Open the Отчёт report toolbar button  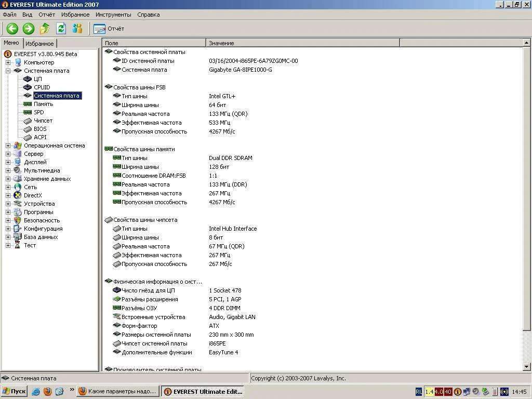[x=109, y=29]
